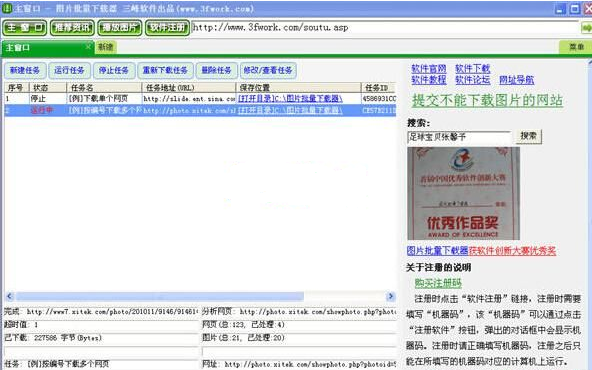Select the task row [例]下载单个网页

point(200,99)
